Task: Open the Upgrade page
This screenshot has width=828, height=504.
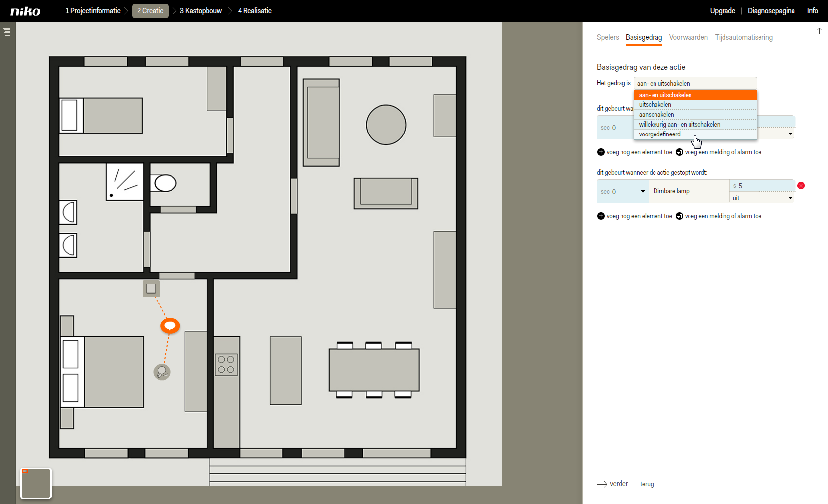Action: coord(723,11)
